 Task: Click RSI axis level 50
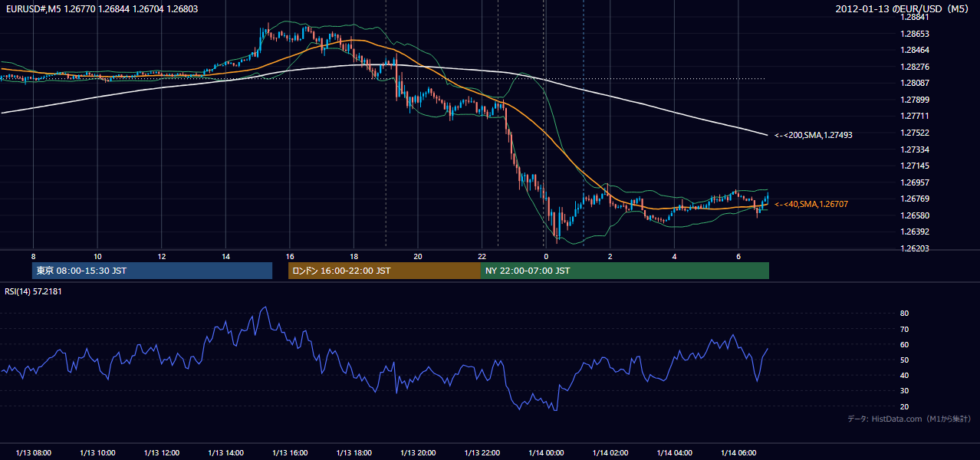pos(905,360)
